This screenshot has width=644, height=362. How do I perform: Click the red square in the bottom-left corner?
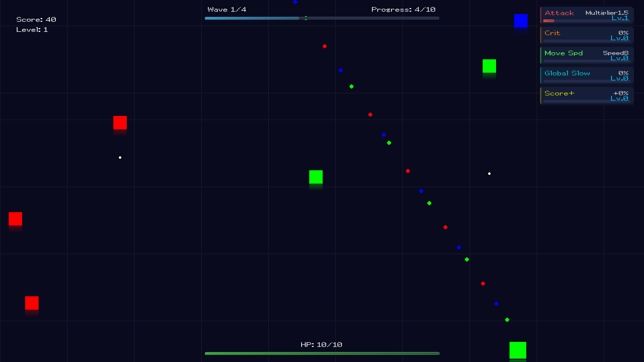pyautogui.click(x=32, y=303)
